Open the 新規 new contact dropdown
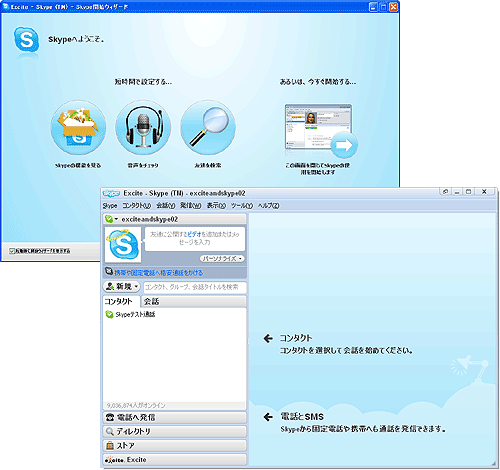Viewport: 500px width, 470px height. [122, 287]
